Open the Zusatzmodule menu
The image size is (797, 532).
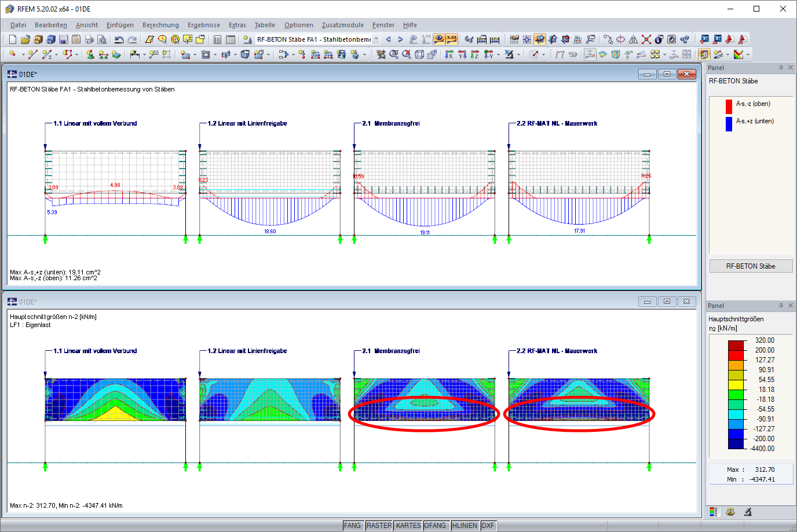[343, 25]
